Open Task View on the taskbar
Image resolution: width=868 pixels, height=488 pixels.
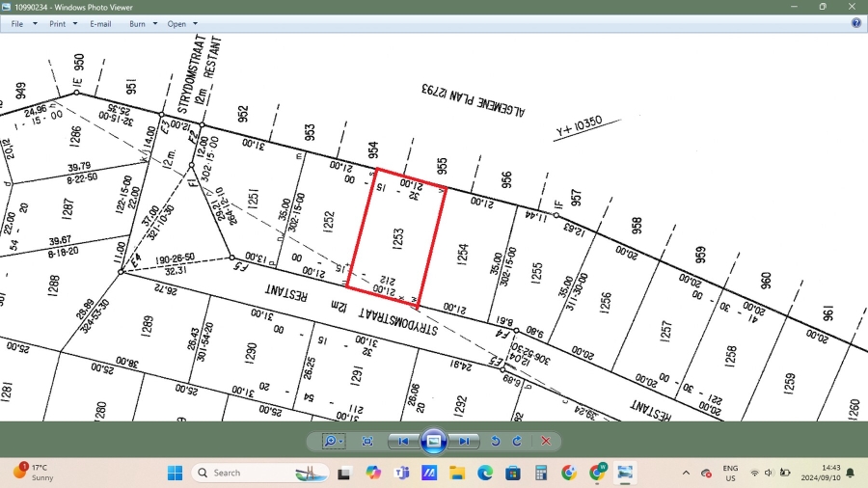point(343,473)
